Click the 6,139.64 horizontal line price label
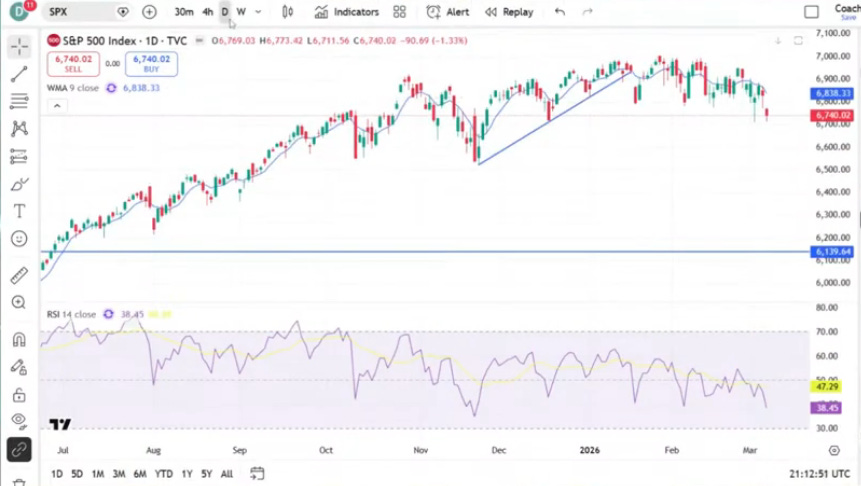The width and height of the screenshot is (861, 486). (832, 252)
